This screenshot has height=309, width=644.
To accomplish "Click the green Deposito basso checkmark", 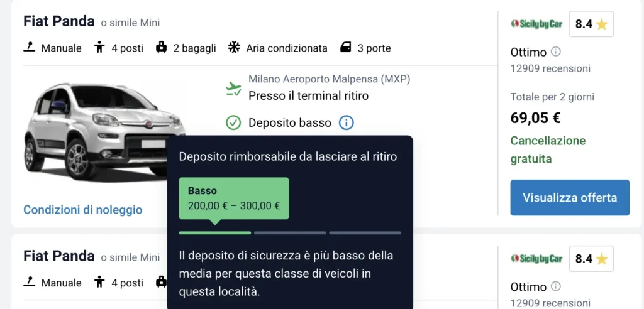I will click(233, 123).
